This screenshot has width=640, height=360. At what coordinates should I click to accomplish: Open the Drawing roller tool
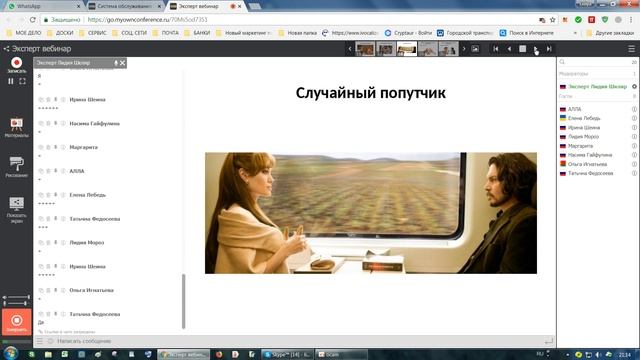[16, 167]
